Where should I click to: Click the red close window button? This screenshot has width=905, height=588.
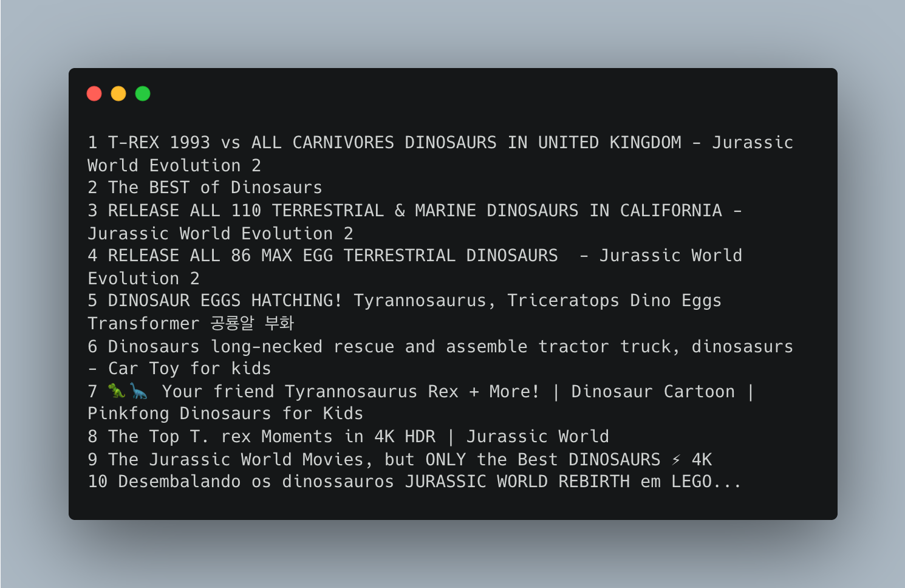click(94, 94)
